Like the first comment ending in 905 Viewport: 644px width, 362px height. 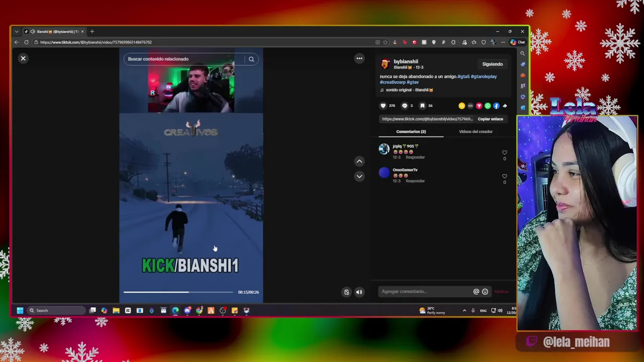click(505, 153)
